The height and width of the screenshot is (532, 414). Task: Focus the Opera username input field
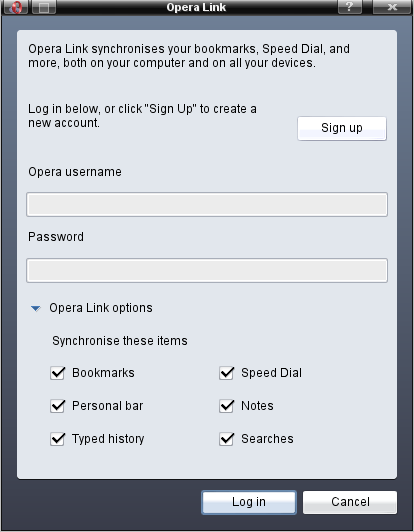tap(207, 205)
